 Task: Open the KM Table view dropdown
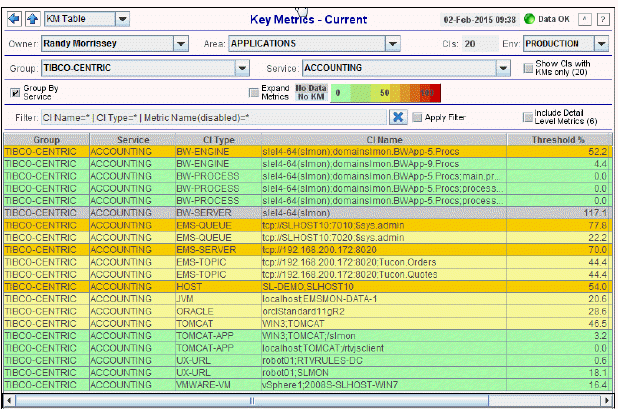pyautogui.click(x=122, y=19)
